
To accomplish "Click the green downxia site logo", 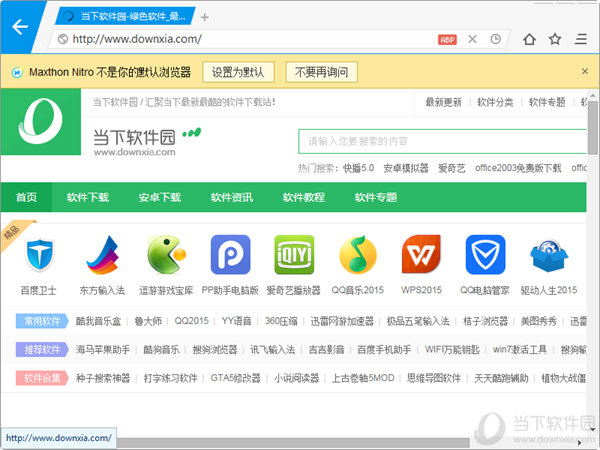I will click(41, 121).
